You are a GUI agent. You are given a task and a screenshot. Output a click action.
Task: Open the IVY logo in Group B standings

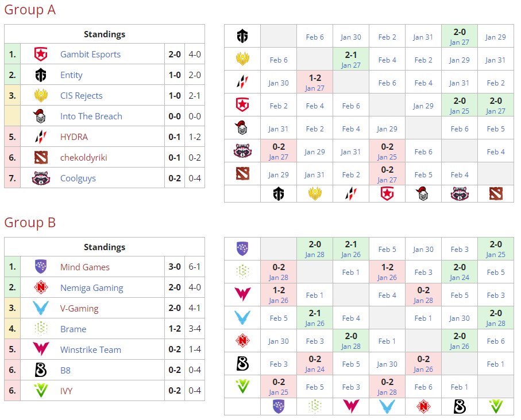[41, 391]
